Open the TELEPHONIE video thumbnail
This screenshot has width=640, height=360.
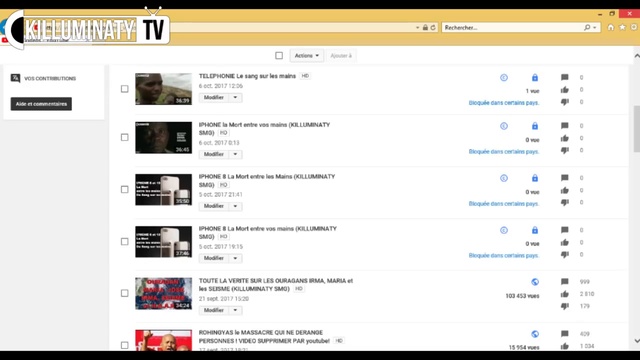[x=163, y=89]
